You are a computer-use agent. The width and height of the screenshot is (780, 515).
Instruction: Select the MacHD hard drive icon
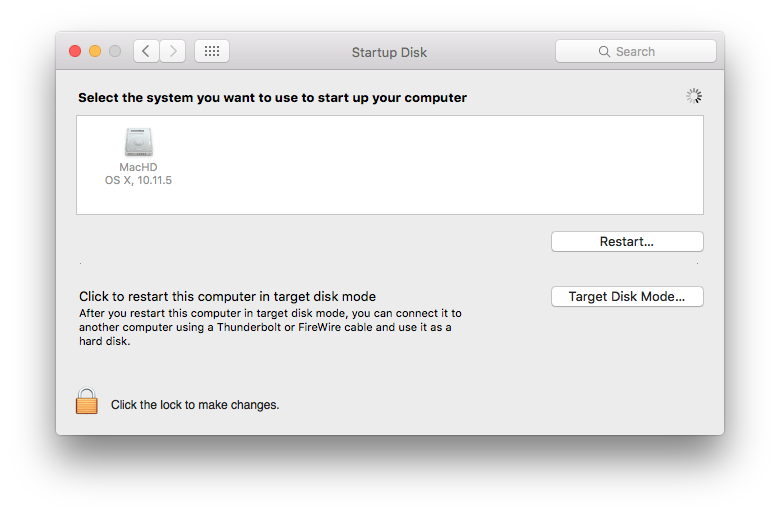[138, 143]
